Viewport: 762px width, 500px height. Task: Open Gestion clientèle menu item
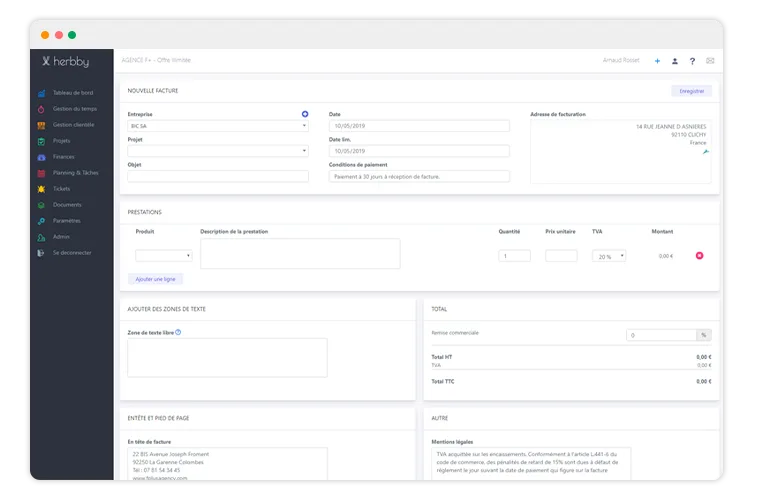pos(73,125)
